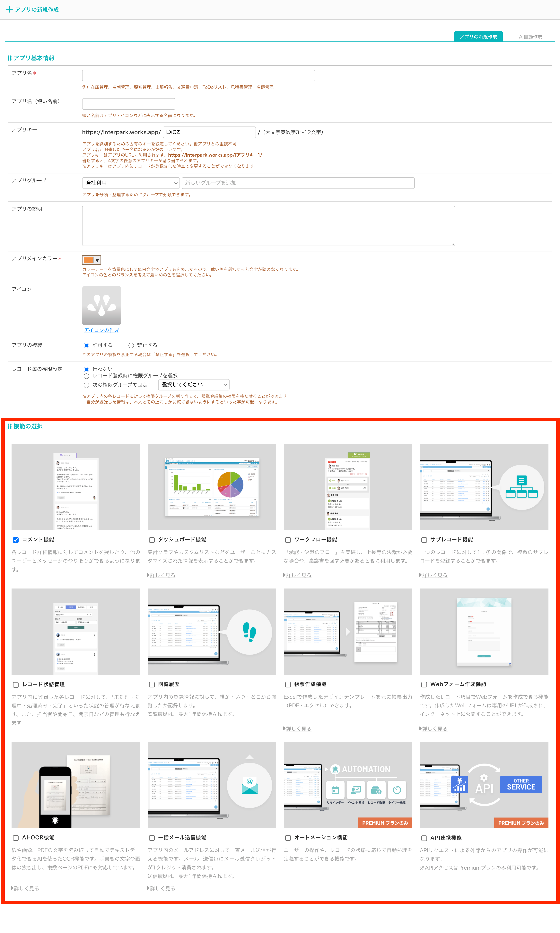Click the アイコンの作成 link
This screenshot has width=560, height=933.
[101, 330]
